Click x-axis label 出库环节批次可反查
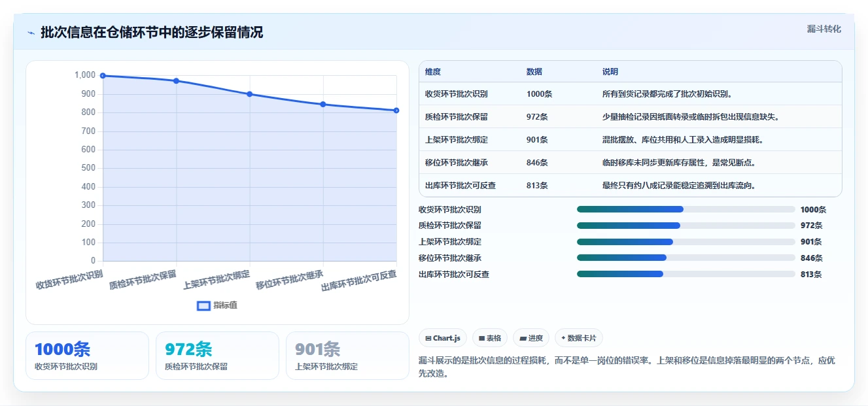This screenshot has width=868, height=406. click(359, 281)
